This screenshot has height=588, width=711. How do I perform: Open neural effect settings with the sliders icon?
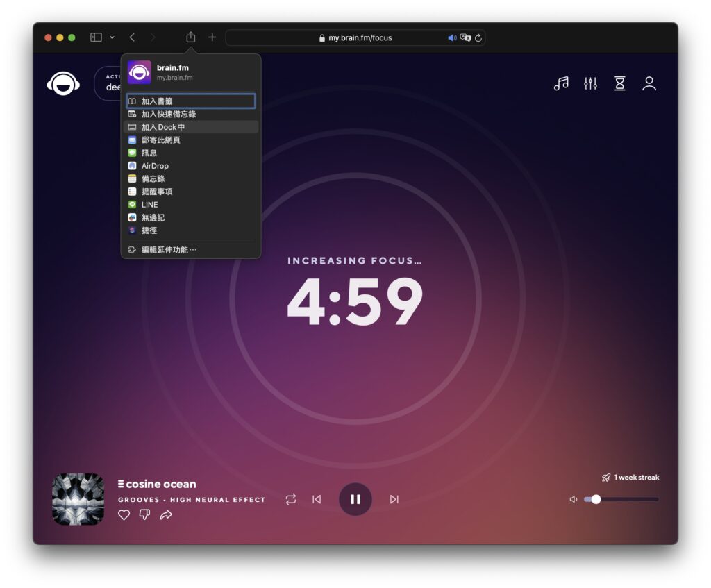pyautogui.click(x=590, y=83)
